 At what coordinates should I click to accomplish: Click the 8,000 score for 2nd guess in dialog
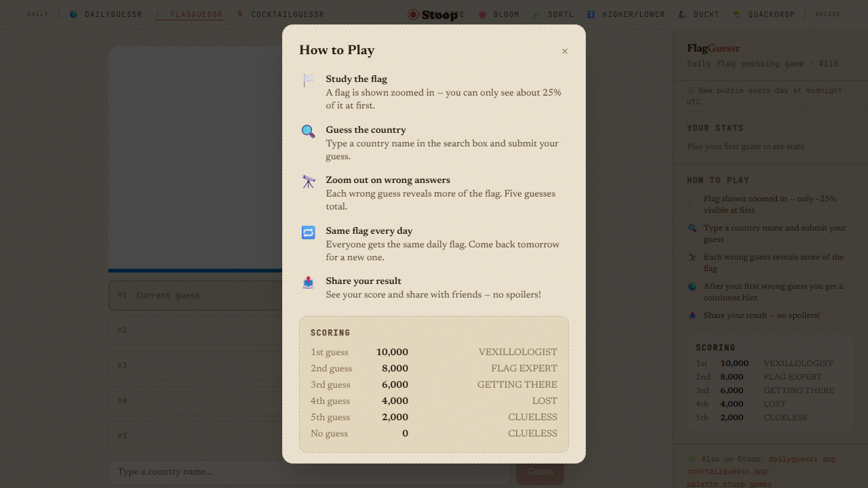point(395,369)
